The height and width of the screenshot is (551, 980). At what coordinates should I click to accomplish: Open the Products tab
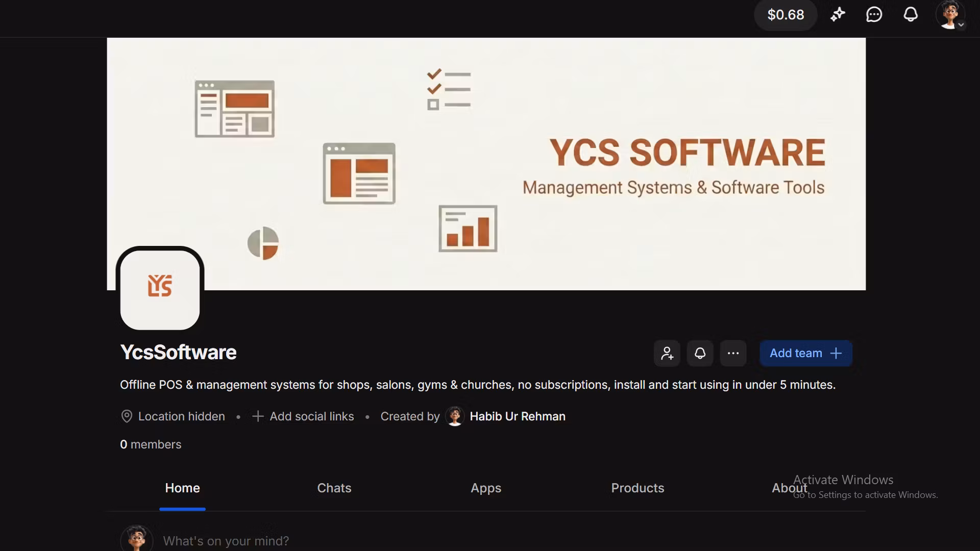[638, 488]
